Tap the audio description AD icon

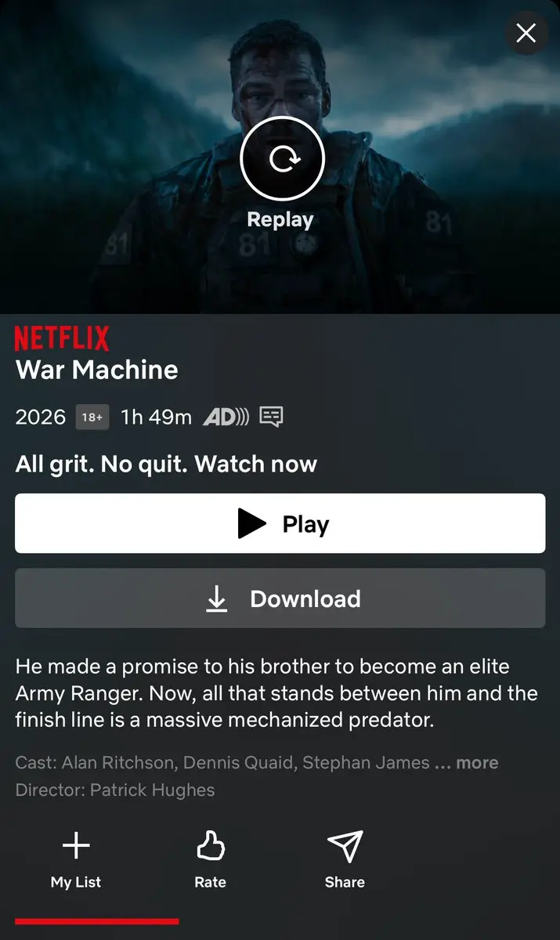[226, 418]
